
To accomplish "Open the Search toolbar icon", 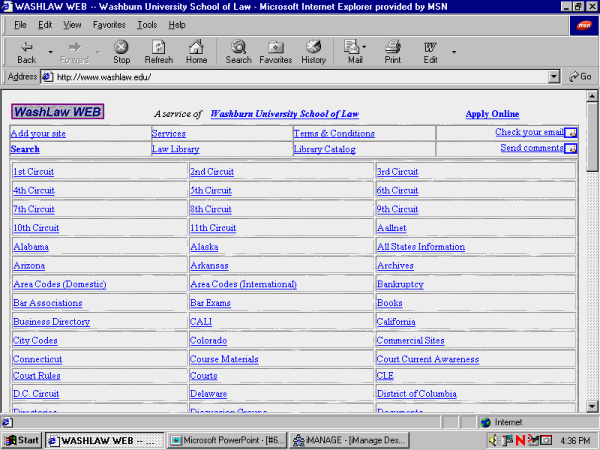I will 238,47.
